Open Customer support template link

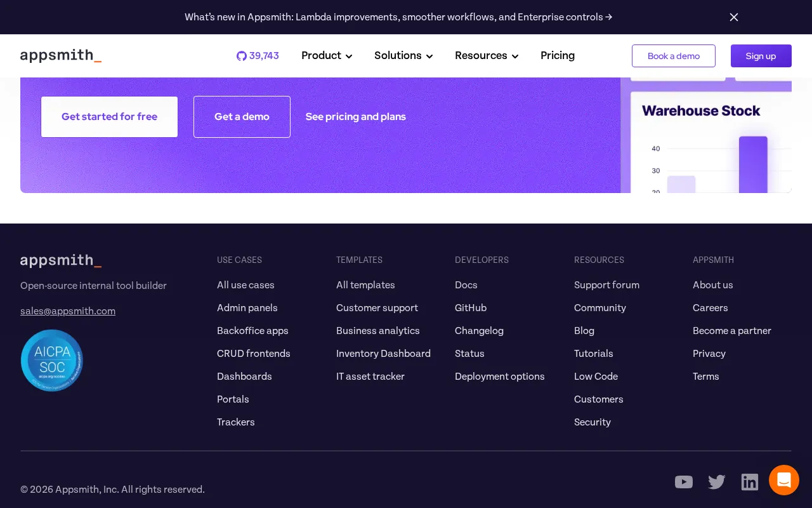click(x=377, y=308)
